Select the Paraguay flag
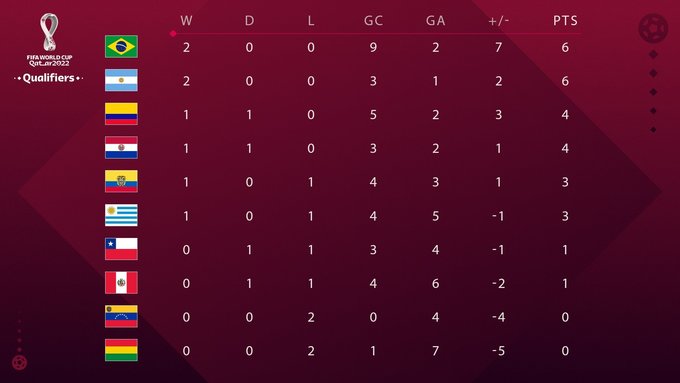This screenshot has height=383, width=680. point(121,147)
